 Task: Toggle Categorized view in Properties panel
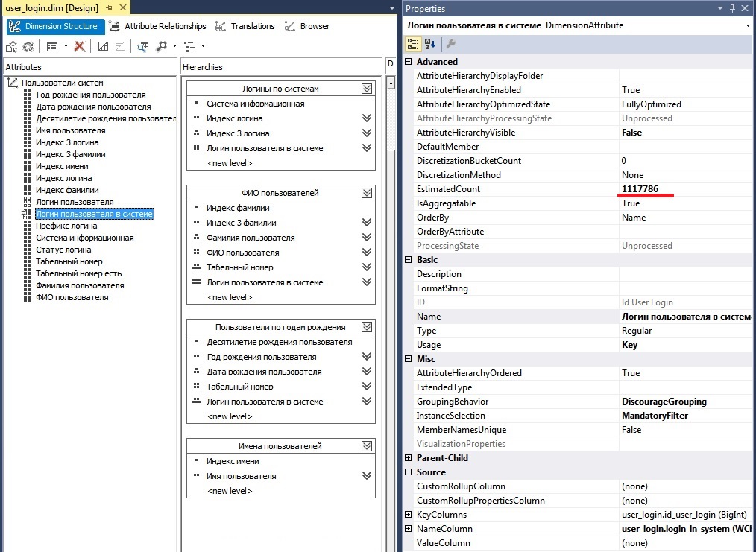[413, 44]
